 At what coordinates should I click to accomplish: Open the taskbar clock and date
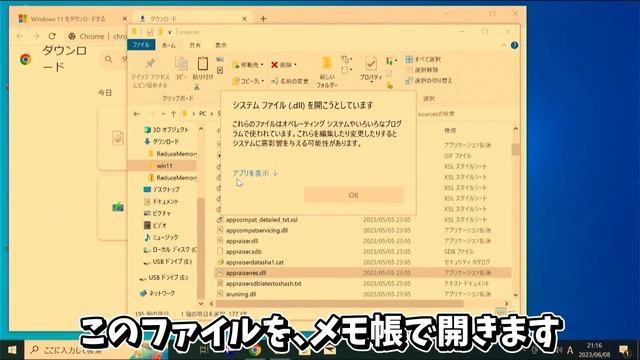coord(594,350)
